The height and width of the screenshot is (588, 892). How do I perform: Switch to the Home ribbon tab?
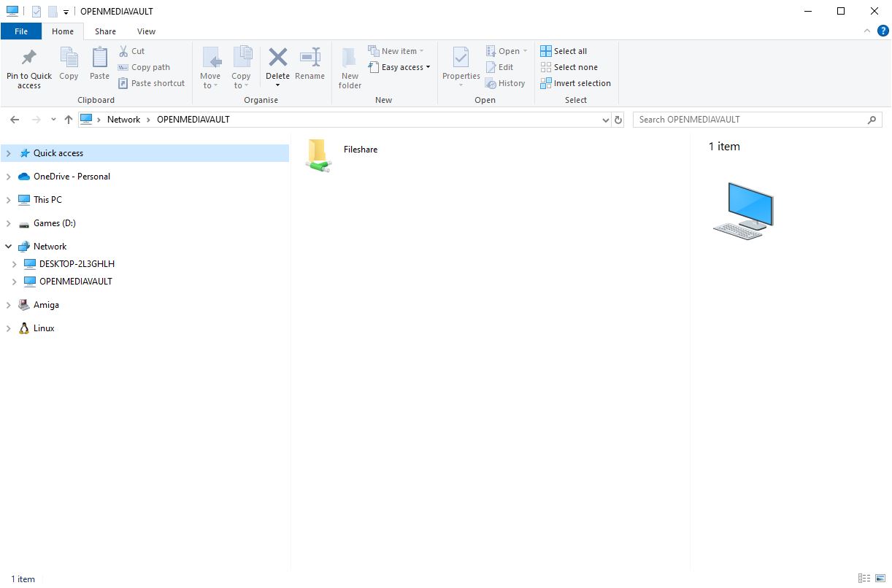[63, 31]
